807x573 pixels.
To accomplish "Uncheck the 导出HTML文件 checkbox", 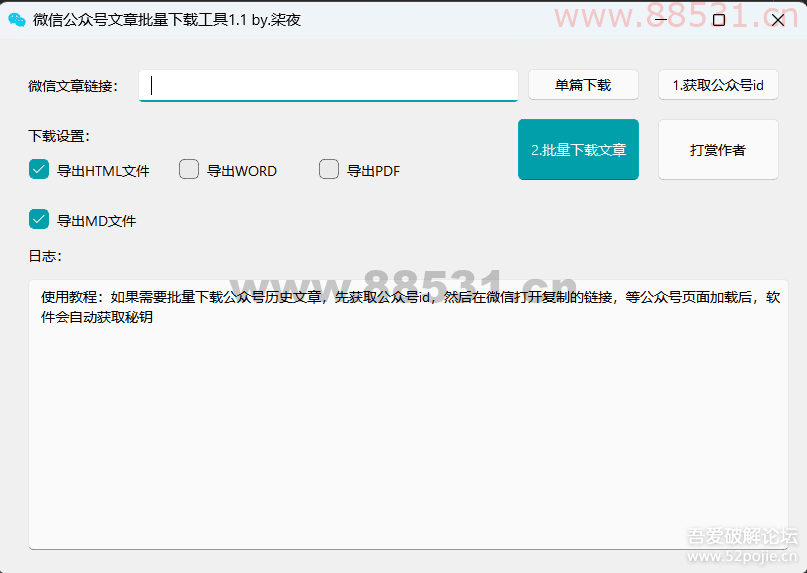I will [x=39, y=170].
